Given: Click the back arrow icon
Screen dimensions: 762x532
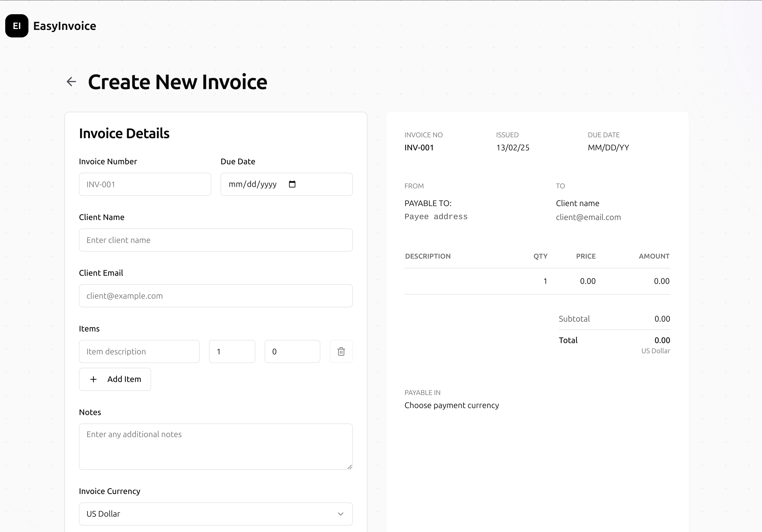Looking at the screenshot, I should 71,82.
